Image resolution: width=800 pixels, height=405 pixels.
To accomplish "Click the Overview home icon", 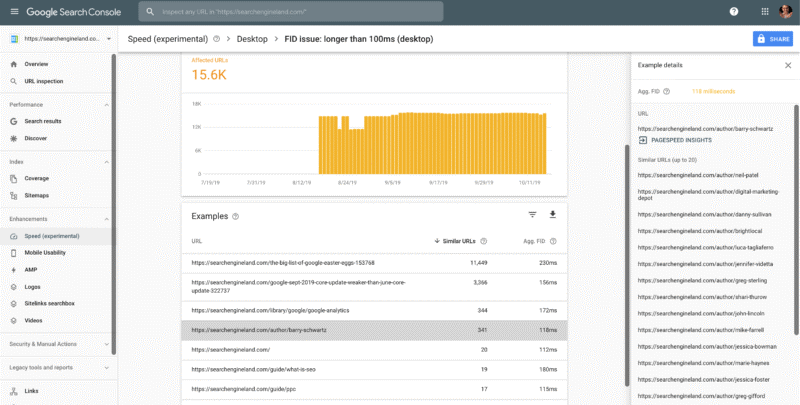I will tap(14, 64).
